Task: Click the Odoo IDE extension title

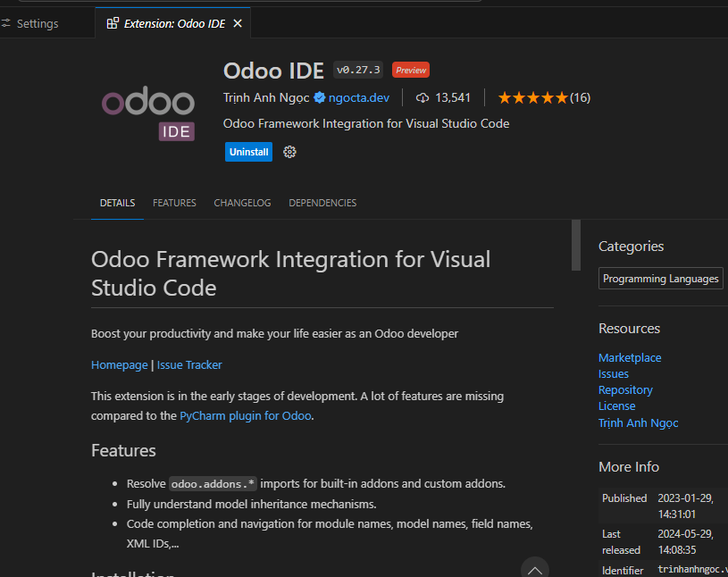Action: coord(273,71)
